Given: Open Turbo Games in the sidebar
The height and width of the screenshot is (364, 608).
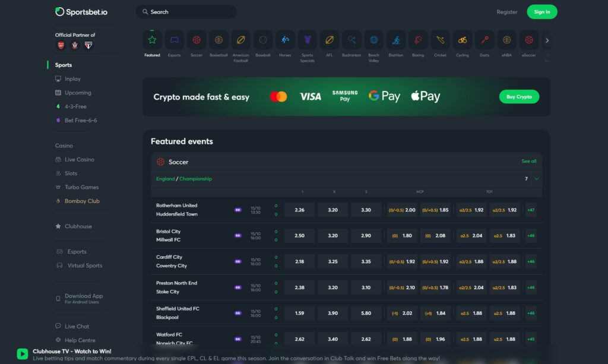Looking at the screenshot, I should (x=77, y=187).
